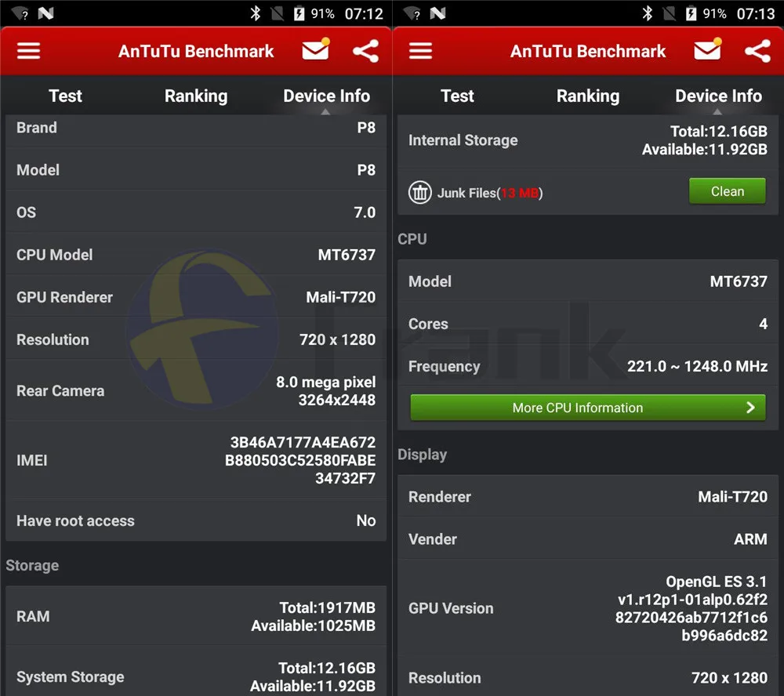Tap 07:12 clock in left status bar
This screenshot has height=696, width=784.
[x=364, y=13]
